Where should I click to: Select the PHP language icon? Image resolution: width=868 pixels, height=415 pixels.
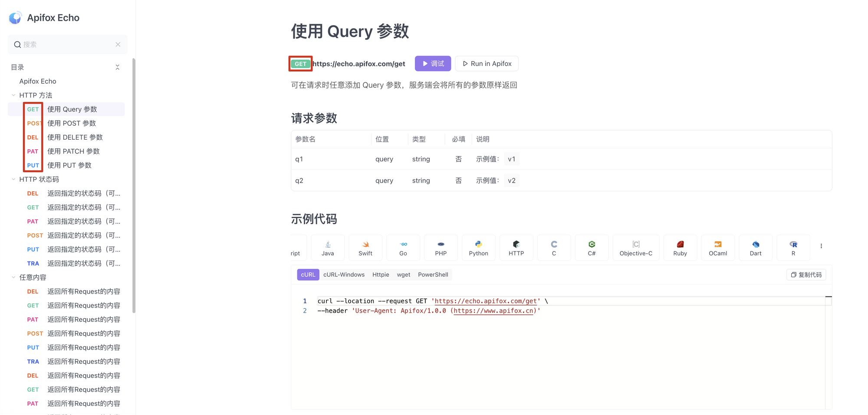441,244
